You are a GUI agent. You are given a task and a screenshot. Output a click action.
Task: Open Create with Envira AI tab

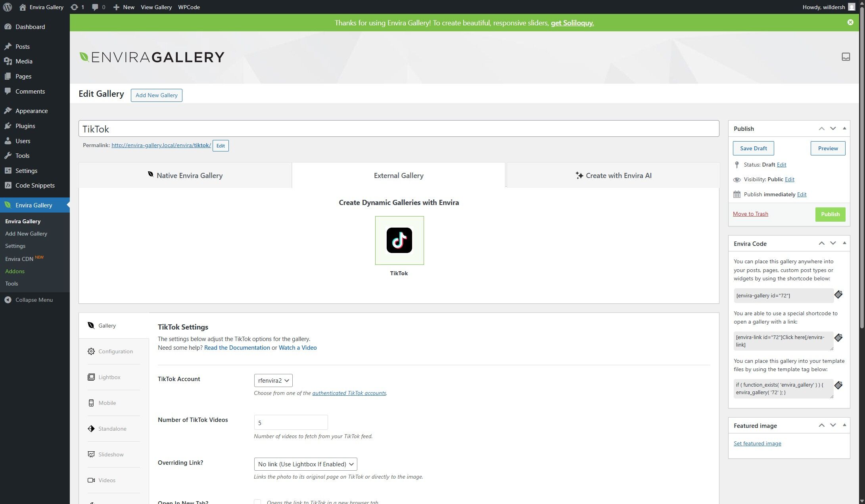tap(613, 175)
